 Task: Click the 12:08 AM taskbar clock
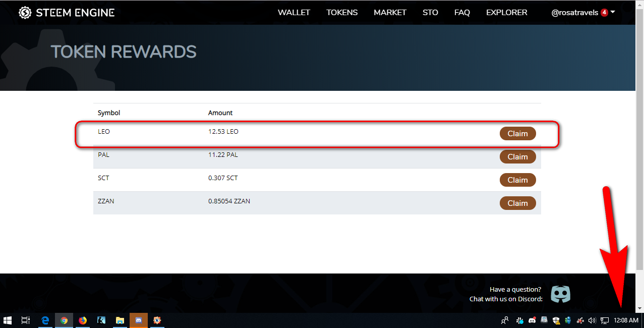point(626,320)
